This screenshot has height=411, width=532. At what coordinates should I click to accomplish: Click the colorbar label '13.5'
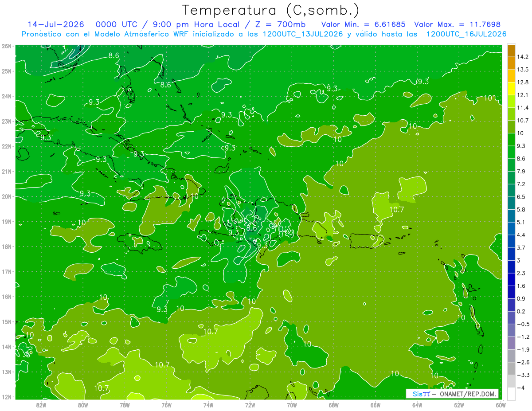click(523, 70)
